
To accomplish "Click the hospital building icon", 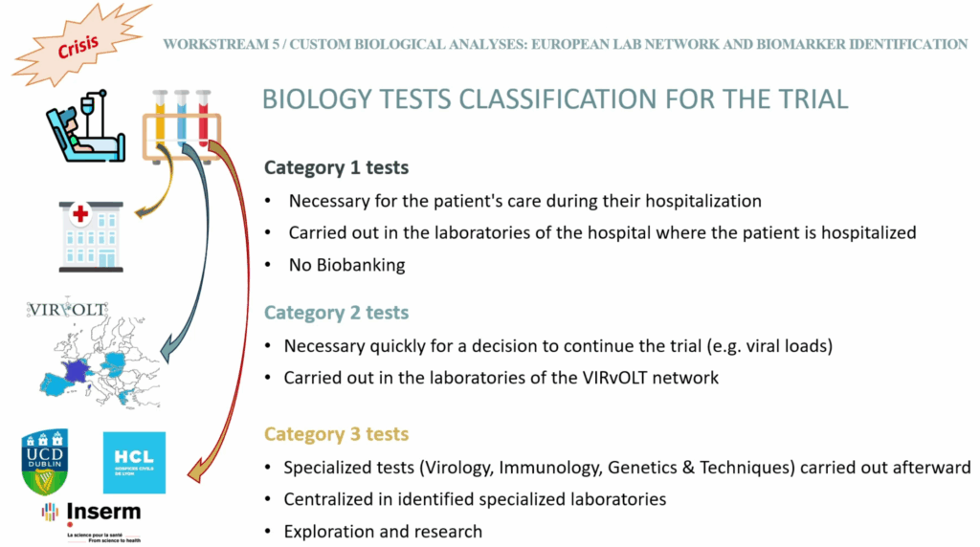I will (x=91, y=236).
